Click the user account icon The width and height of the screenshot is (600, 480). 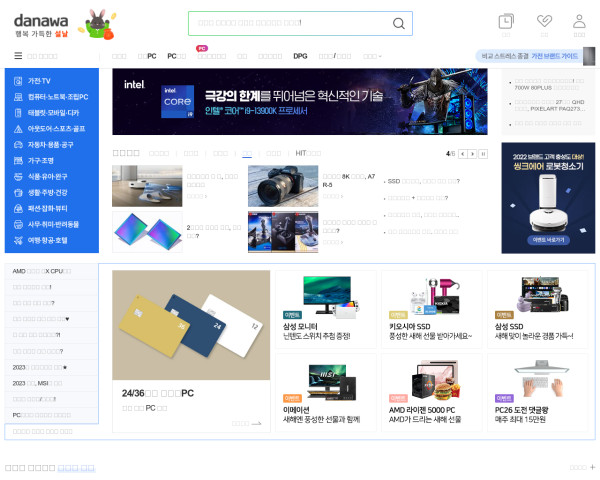[579, 21]
